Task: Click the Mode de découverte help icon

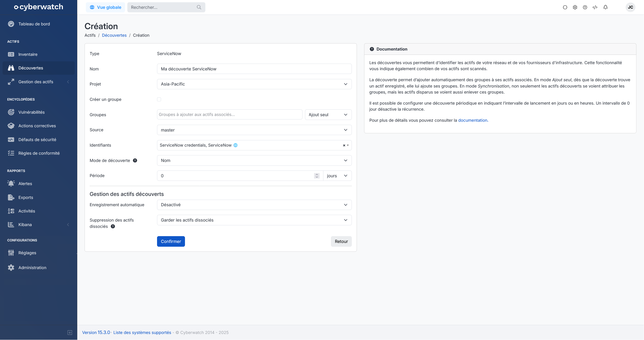Action: coord(135,160)
